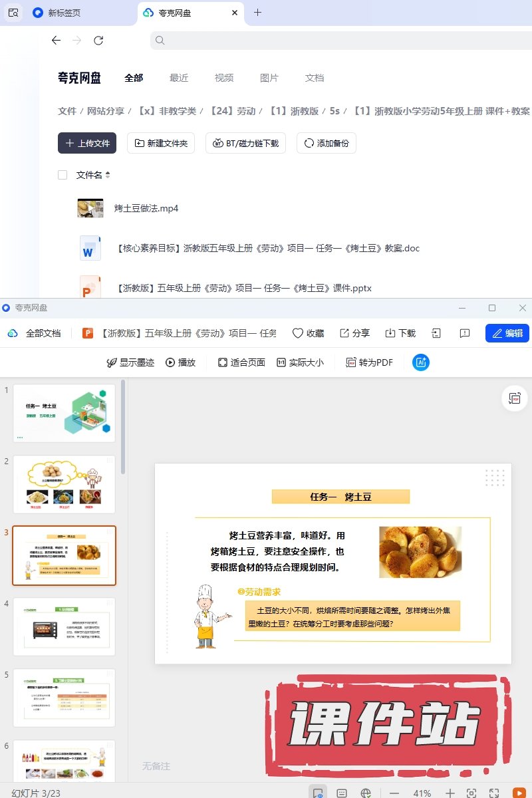532x798 pixels.
Task: Click the feedback icon left of 编辑
Action: coord(465,333)
